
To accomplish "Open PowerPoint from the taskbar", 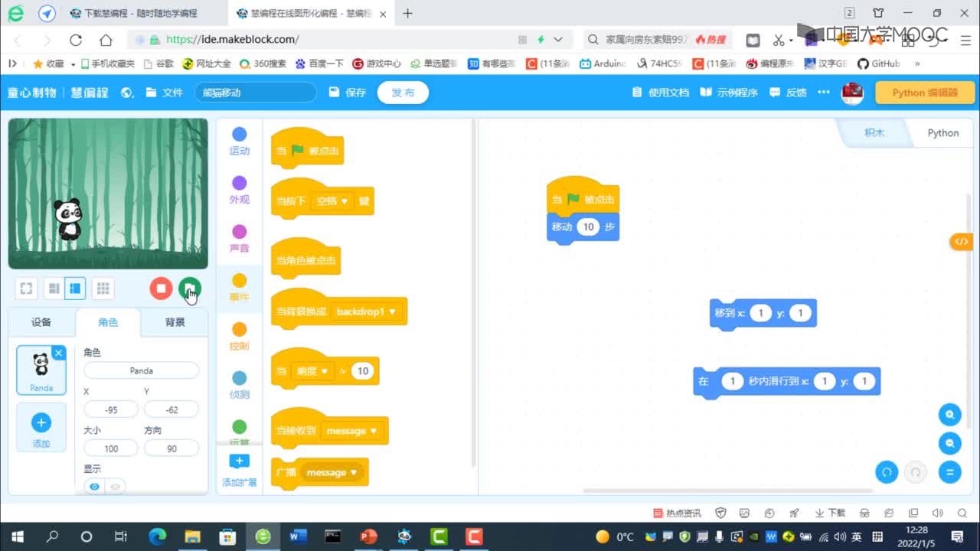I will point(369,536).
